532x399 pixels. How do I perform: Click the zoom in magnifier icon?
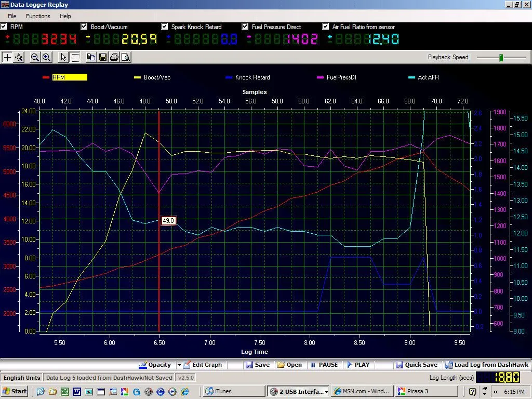tap(46, 57)
